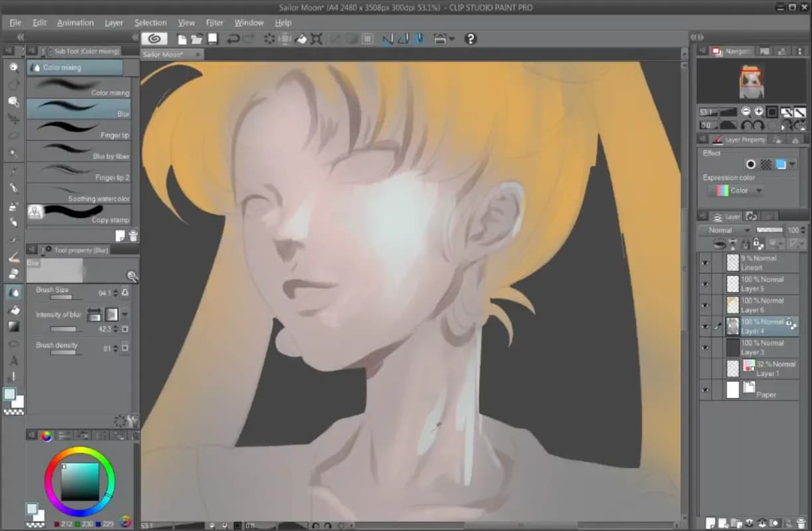Select the Figure ellipse tool in the tool palette

(x=13, y=344)
